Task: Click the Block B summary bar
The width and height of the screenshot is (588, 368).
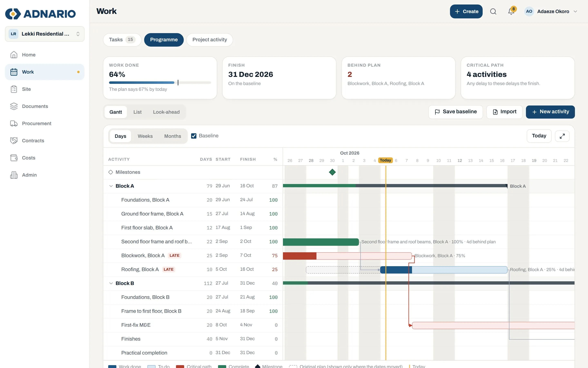Action: click(x=429, y=283)
